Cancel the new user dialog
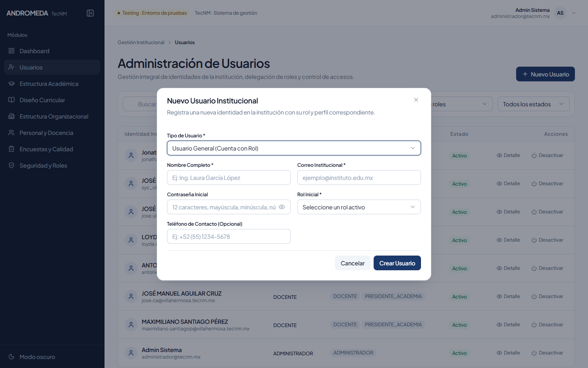The height and width of the screenshot is (368, 588). click(x=353, y=263)
